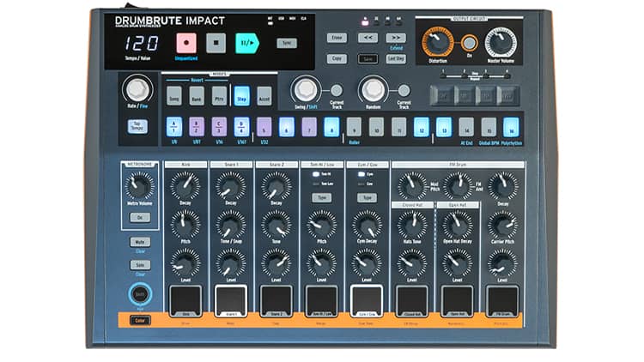Turn the Rate/Fine tempo encoder
Screen dimensions: 644x362
pyautogui.click(x=137, y=89)
